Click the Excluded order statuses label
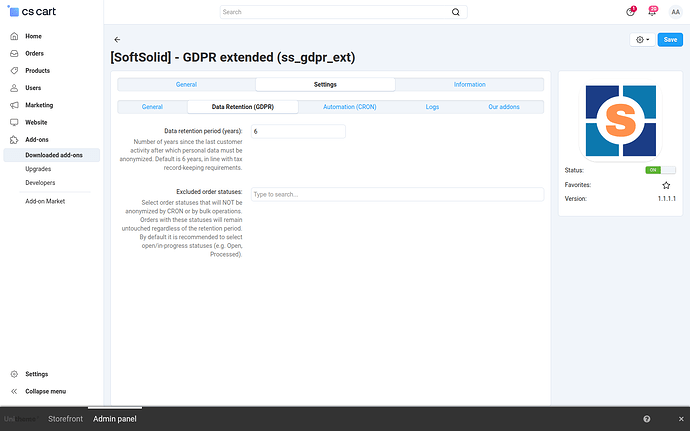 [x=209, y=192]
